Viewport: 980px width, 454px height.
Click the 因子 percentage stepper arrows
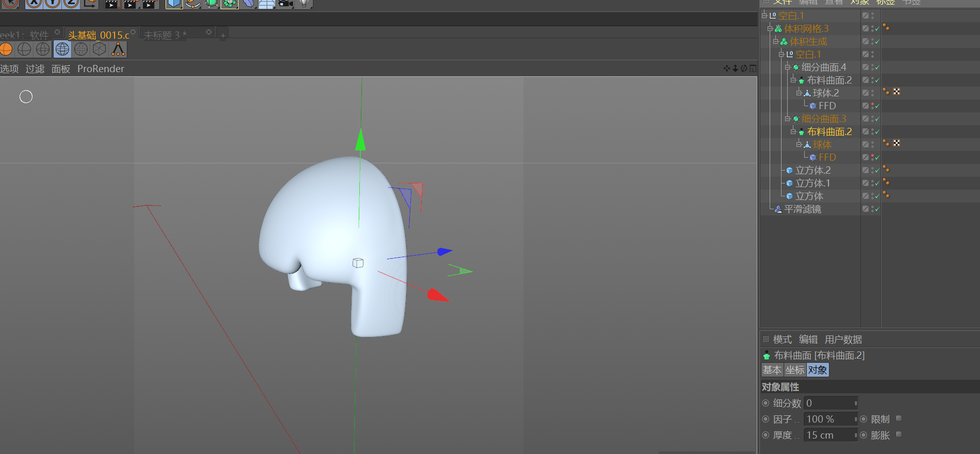(x=856, y=419)
